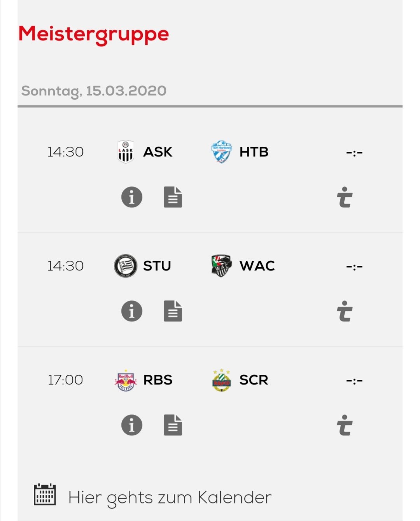Select the LASK club logo
Viewport: 420px width, 521px height.
pos(126,152)
